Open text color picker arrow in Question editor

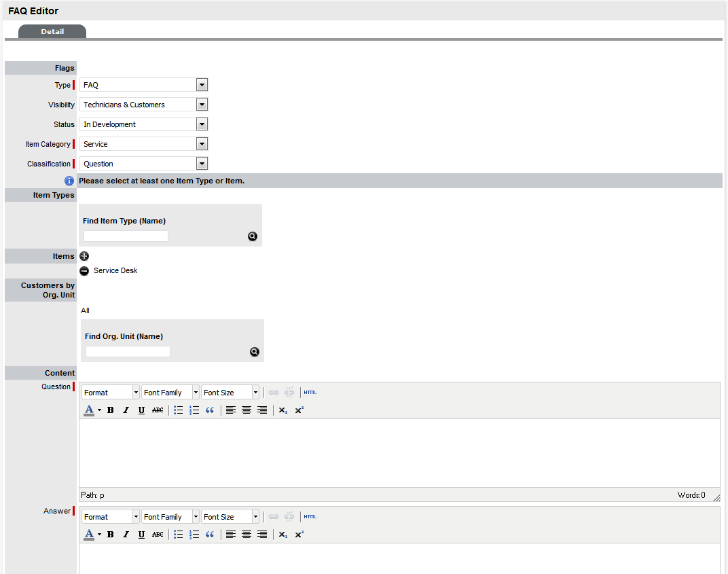click(x=99, y=410)
